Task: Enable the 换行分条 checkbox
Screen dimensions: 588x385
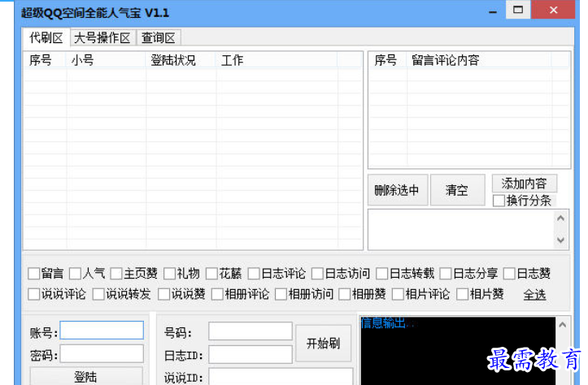Action: [x=499, y=201]
